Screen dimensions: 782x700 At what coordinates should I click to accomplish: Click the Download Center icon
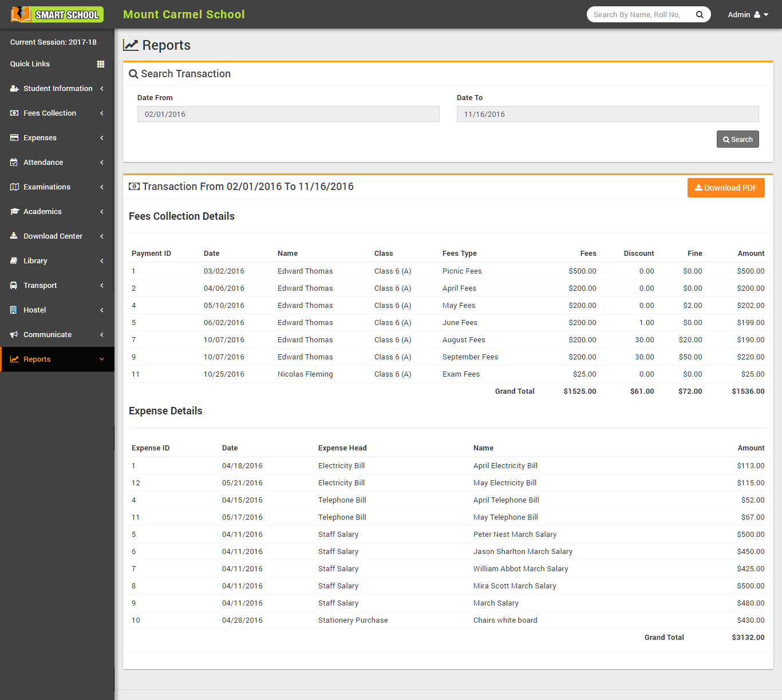tap(14, 236)
